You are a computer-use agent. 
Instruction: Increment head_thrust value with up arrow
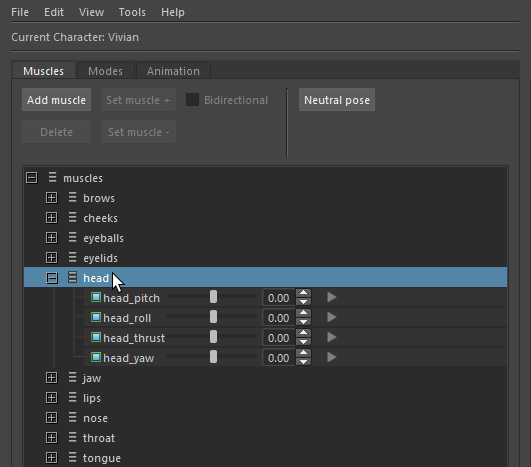coord(303,333)
